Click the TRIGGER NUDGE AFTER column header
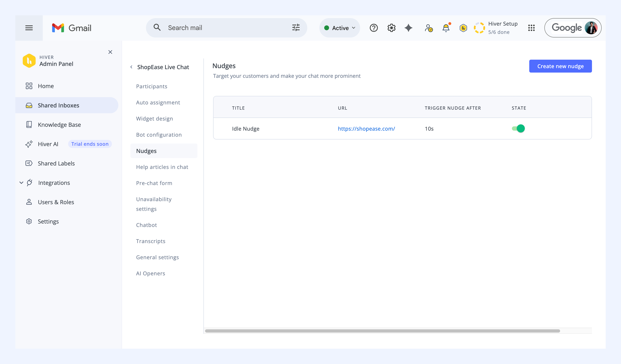 point(453,108)
